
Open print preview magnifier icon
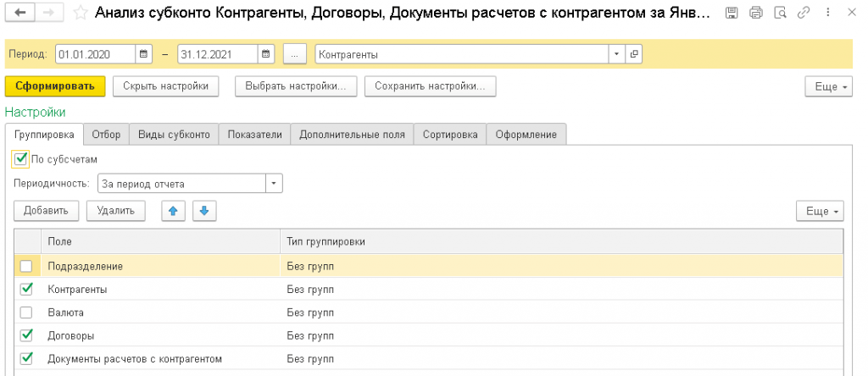pos(780,13)
